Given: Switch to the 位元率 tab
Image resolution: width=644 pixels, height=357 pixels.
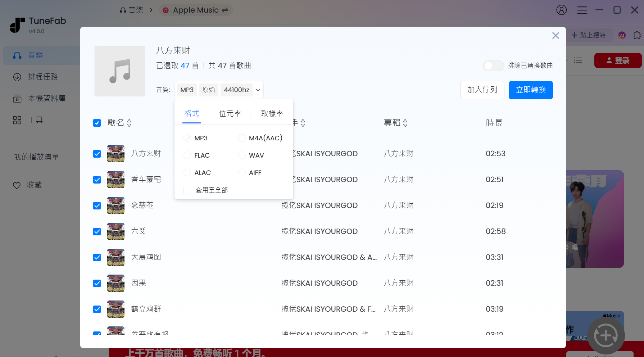Looking at the screenshot, I should click(x=230, y=113).
